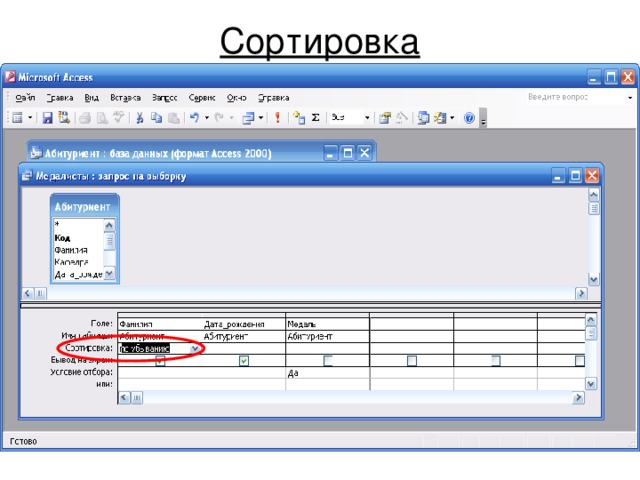Open the Top Values combo box in toolbar

pyautogui.click(x=351, y=118)
